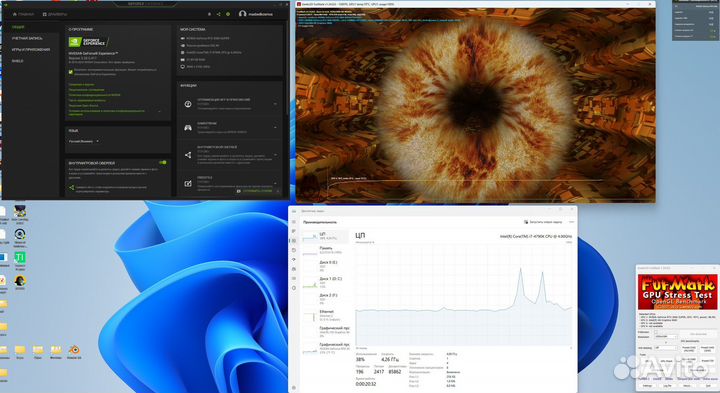The height and width of the screenshot is (393, 720).
Task: Select the CPU (ЦП) performance item
Action: tap(325, 236)
